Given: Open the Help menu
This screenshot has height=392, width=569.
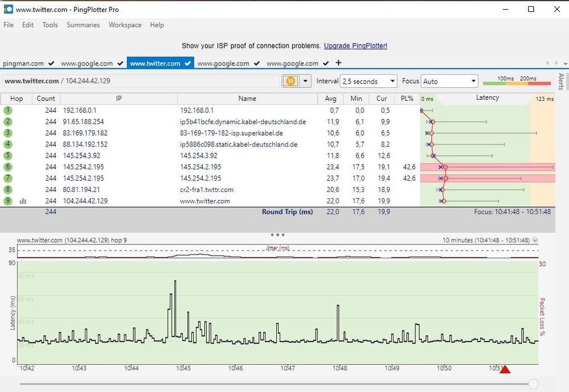Looking at the screenshot, I should (x=157, y=24).
